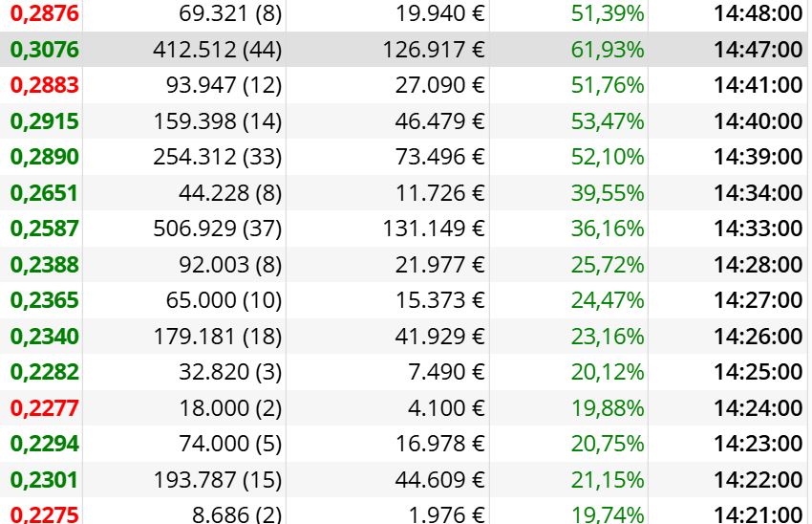812x524 pixels.
Task: Click the time 14:21:00
Action: point(759,514)
